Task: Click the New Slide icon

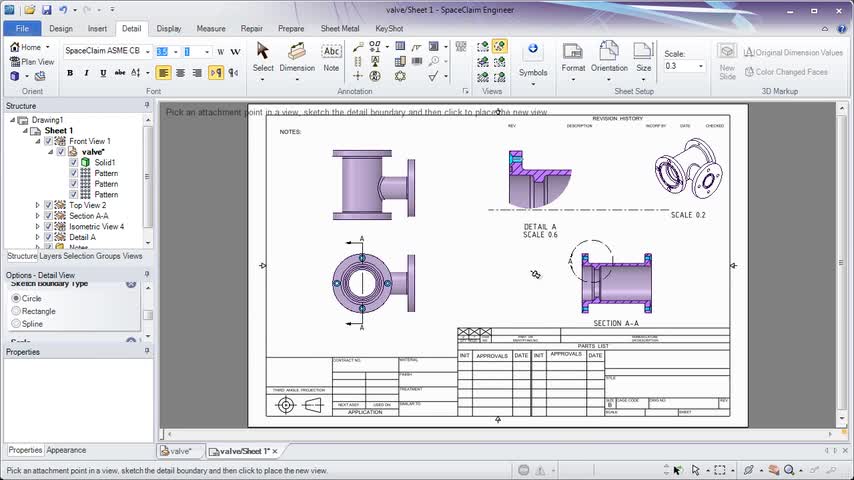Action: tap(727, 51)
